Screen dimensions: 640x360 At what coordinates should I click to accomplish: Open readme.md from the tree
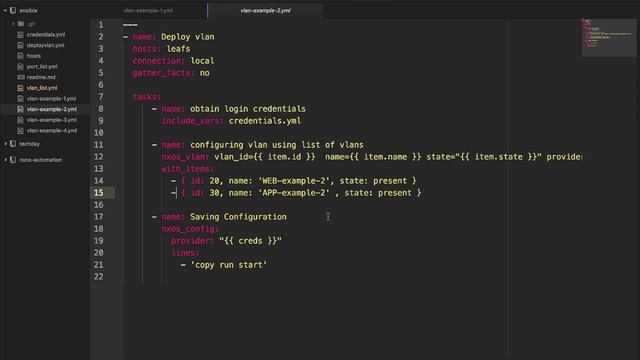41,77
